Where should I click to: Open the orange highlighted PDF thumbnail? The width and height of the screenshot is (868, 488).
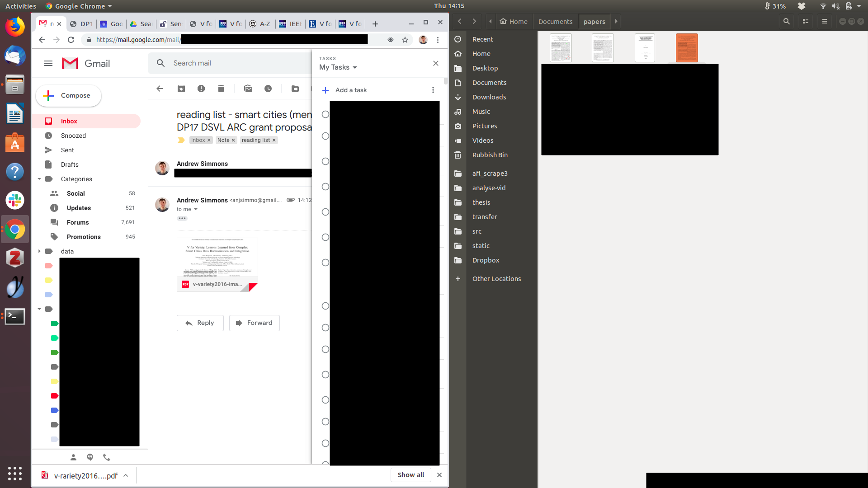click(686, 48)
